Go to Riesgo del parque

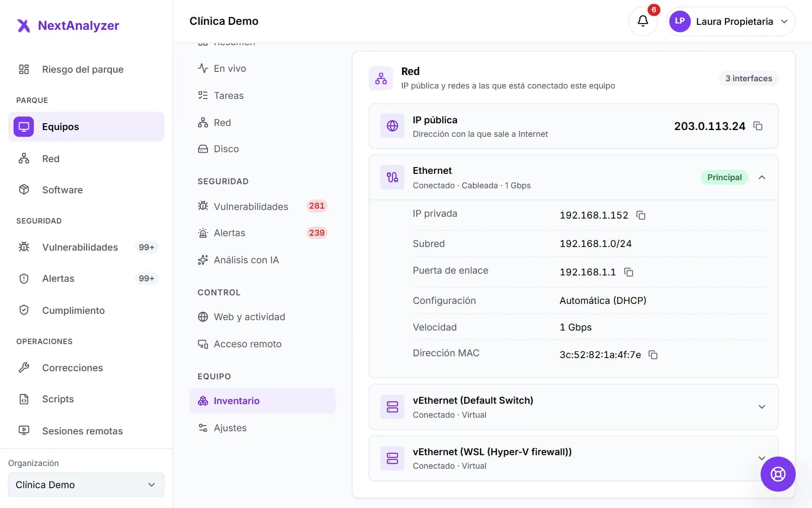[x=86, y=69]
